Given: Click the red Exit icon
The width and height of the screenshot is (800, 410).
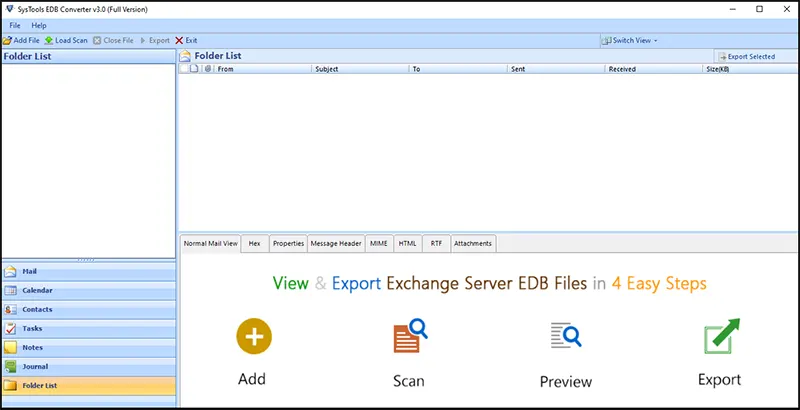Looking at the screenshot, I should (x=179, y=40).
